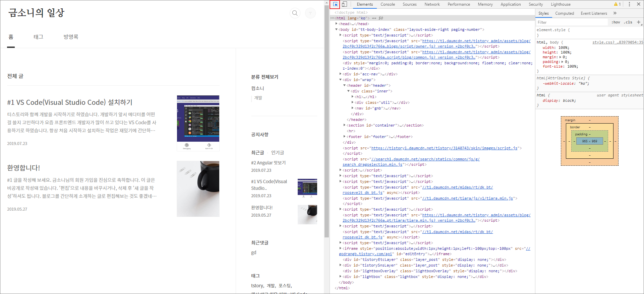The width and height of the screenshot is (644, 294).
Task: Open the Network tab
Action: coord(432,4)
